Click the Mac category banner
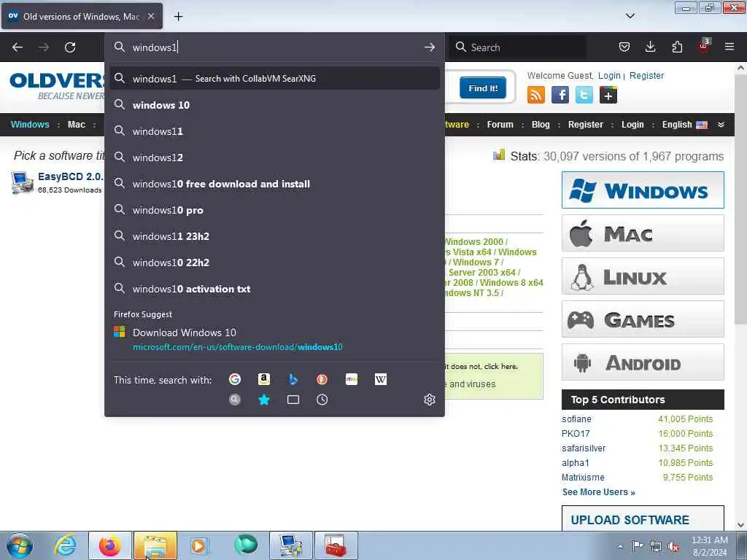The height and width of the screenshot is (560, 747). click(x=643, y=233)
